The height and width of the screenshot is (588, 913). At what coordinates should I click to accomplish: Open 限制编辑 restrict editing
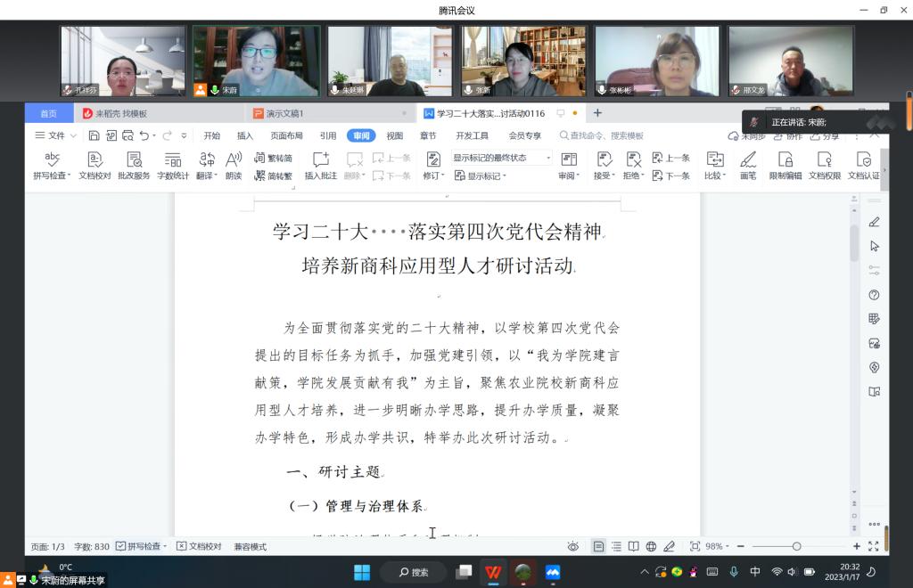click(x=786, y=159)
